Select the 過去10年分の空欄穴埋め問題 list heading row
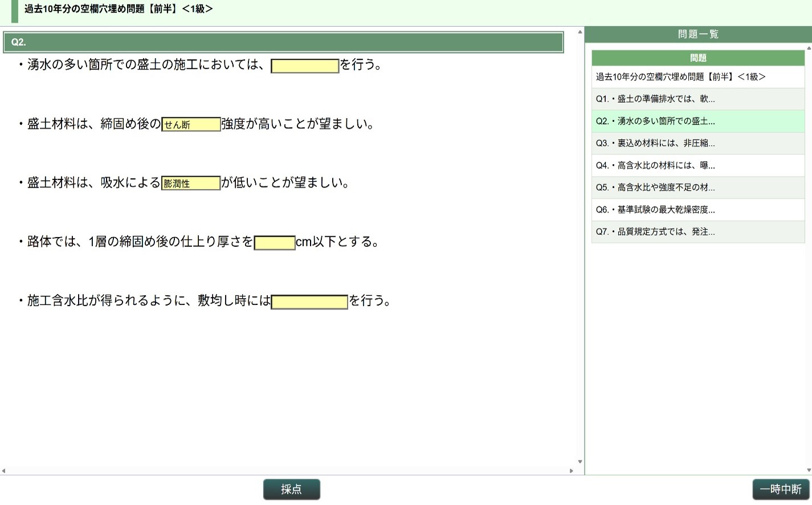Viewport: 812px width, 505px height. click(697, 77)
